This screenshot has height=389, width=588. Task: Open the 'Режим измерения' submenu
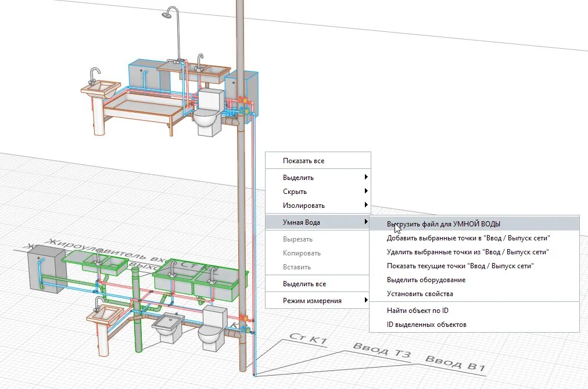coord(318,300)
